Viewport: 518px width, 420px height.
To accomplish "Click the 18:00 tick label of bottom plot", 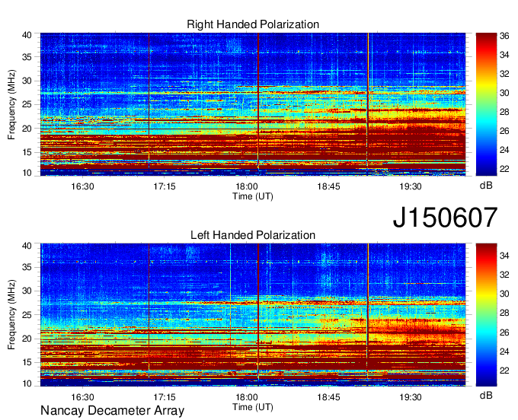I will click(247, 397).
